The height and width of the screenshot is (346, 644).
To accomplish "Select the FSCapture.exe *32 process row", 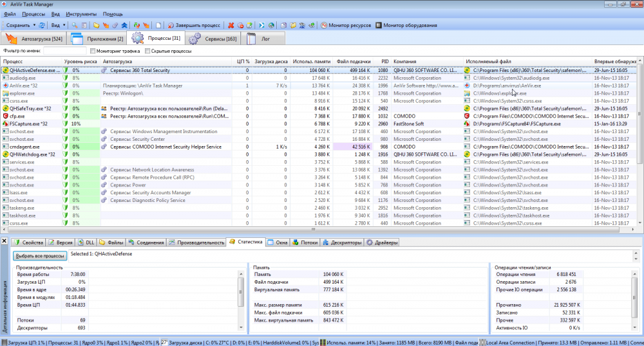I will pos(319,124).
